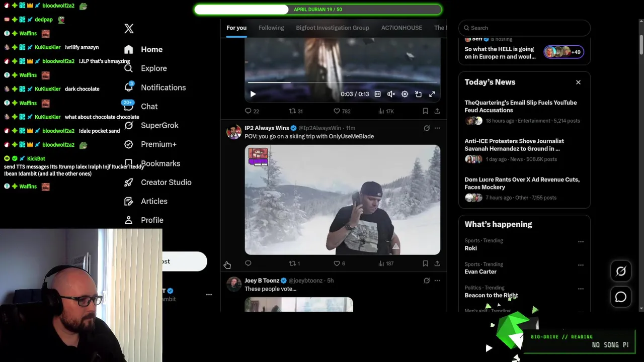Play the video with play button

click(253, 94)
